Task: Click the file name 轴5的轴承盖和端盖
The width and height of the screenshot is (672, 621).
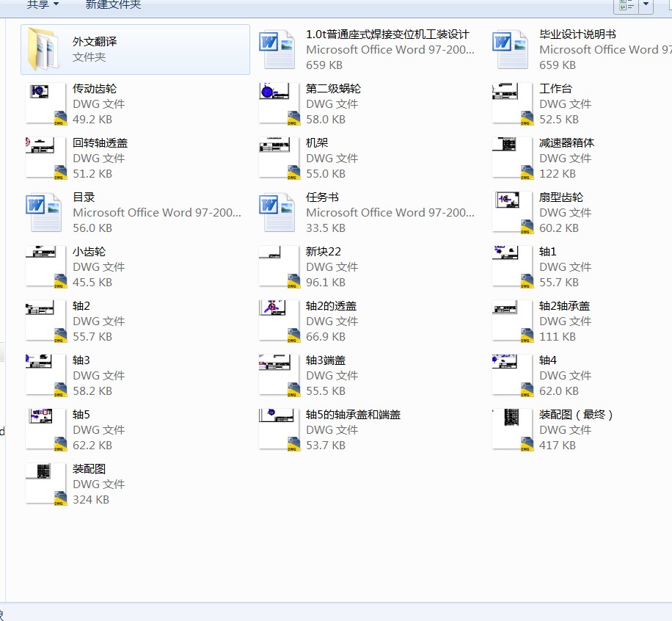Action: tap(353, 415)
